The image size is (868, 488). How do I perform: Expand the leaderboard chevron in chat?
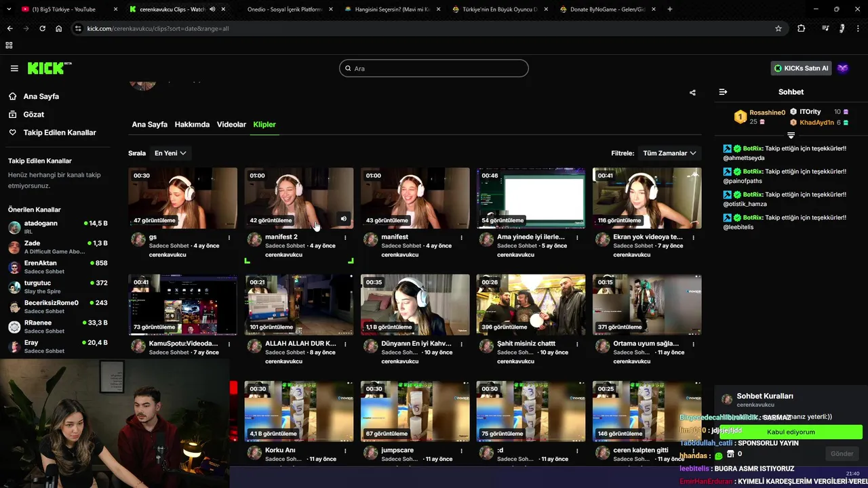pyautogui.click(x=791, y=136)
